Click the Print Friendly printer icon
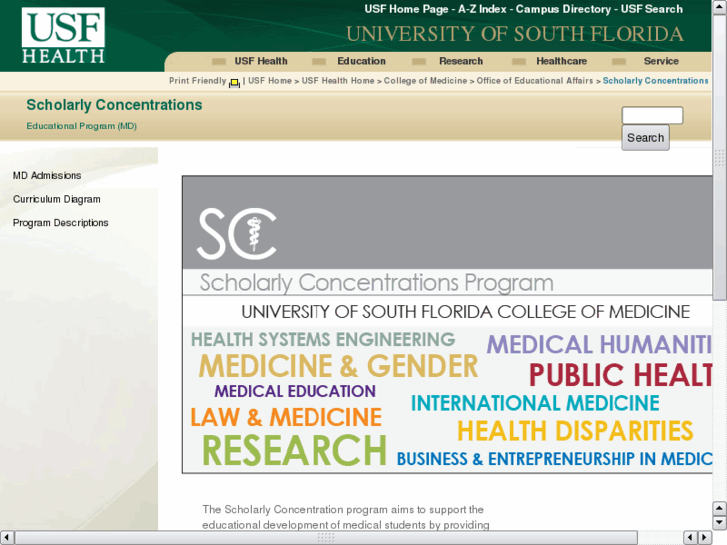Image resolution: width=727 pixels, height=545 pixels. [234, 83]
